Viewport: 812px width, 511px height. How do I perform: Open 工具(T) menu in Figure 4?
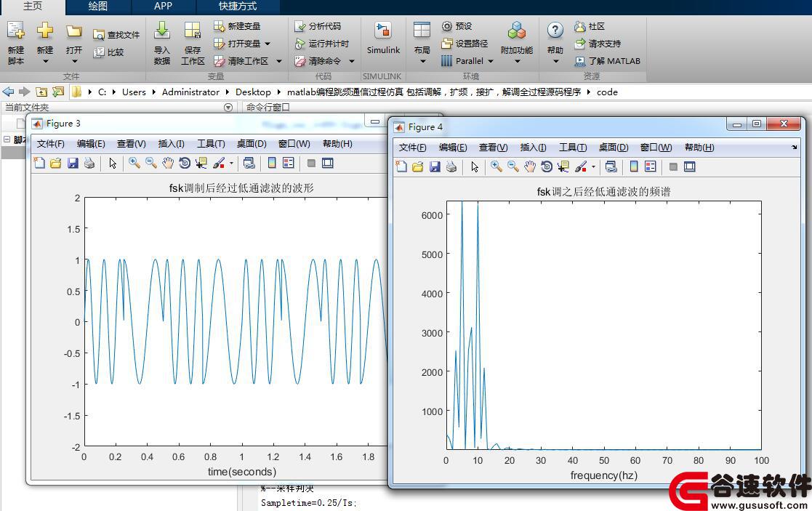[573, 148]
